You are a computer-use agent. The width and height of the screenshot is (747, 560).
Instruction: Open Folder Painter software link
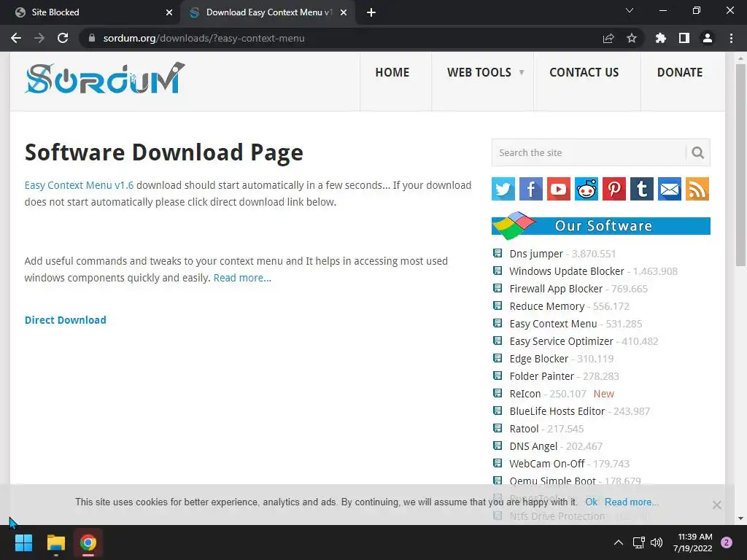click(x=542, y=376)
